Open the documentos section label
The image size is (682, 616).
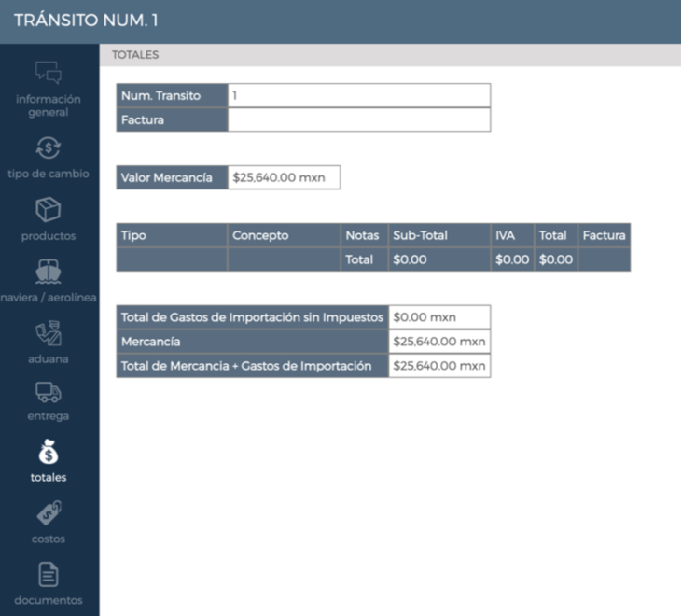pyautogui.click(x=48, y=600)
